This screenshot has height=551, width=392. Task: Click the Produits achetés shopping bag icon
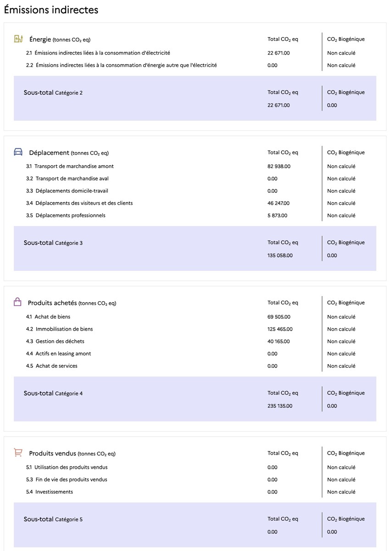click(18, 302)
